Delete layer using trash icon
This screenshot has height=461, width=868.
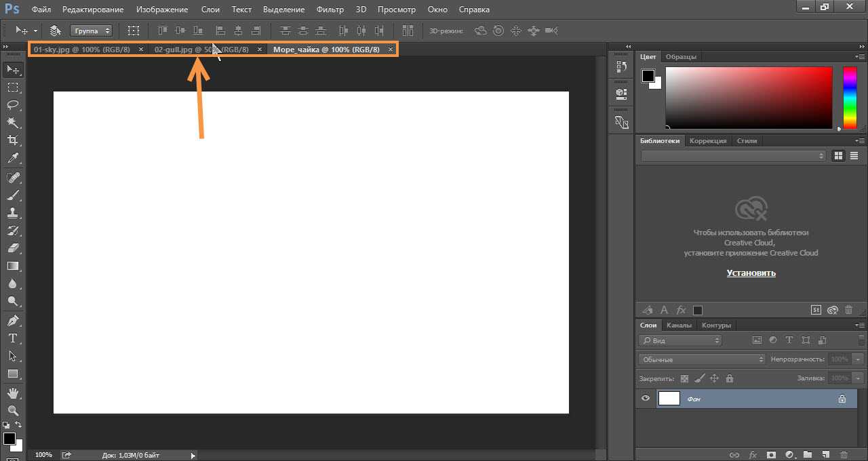click(844, 455)
